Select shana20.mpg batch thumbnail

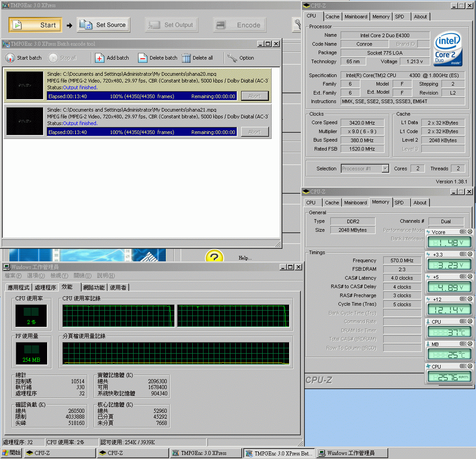coord(25,85)
